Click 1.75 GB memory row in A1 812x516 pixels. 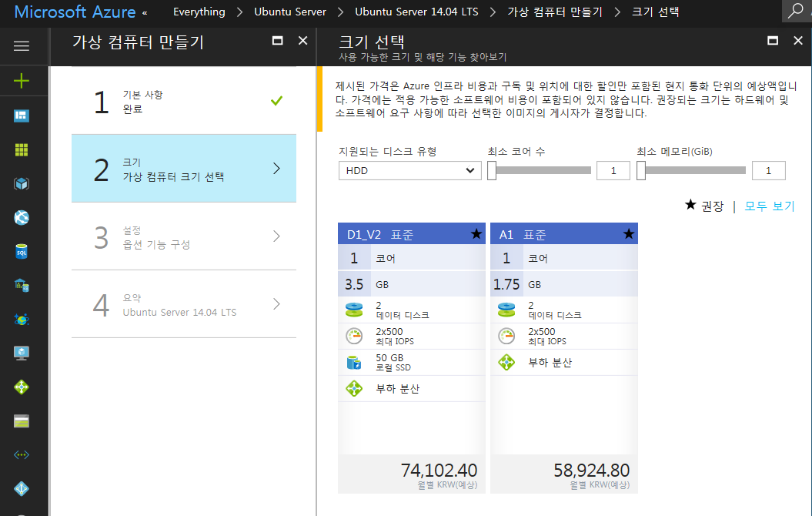click(564, 284)
